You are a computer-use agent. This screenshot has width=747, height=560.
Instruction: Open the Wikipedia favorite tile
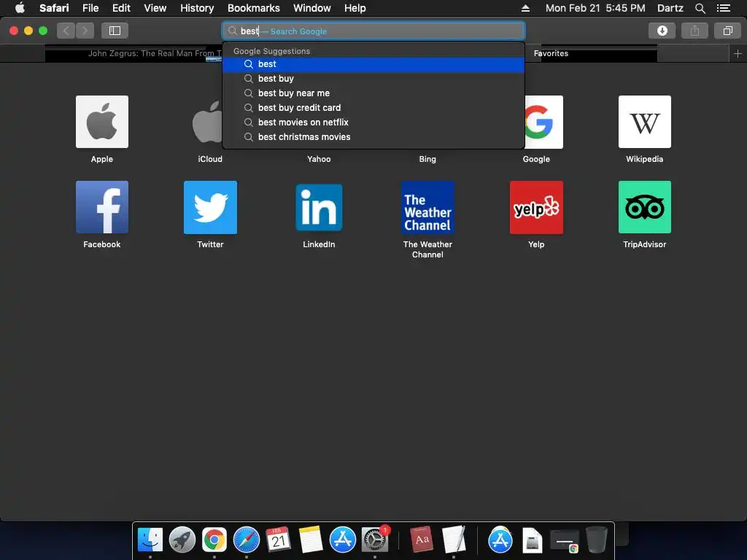pos(645,122)
